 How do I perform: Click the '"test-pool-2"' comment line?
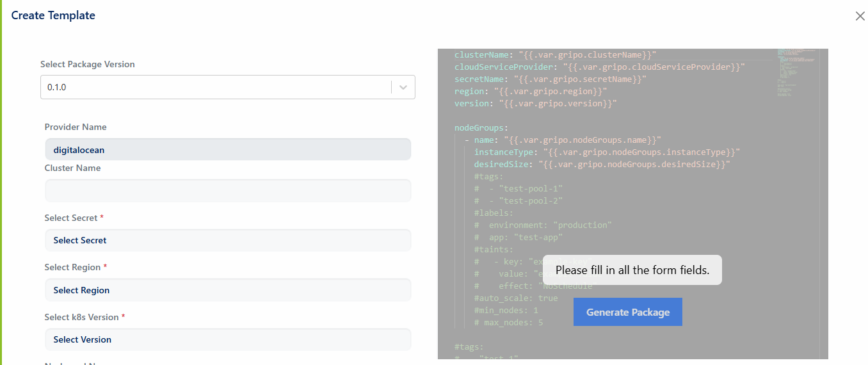(518, 200)
